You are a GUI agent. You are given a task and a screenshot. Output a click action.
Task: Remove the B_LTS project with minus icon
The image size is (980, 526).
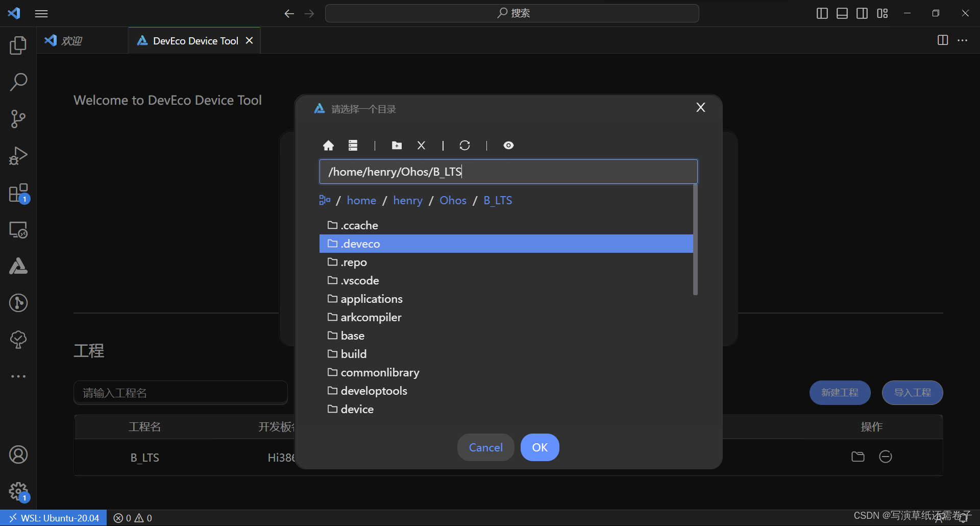pyautogui.click(x=886, y=457)
